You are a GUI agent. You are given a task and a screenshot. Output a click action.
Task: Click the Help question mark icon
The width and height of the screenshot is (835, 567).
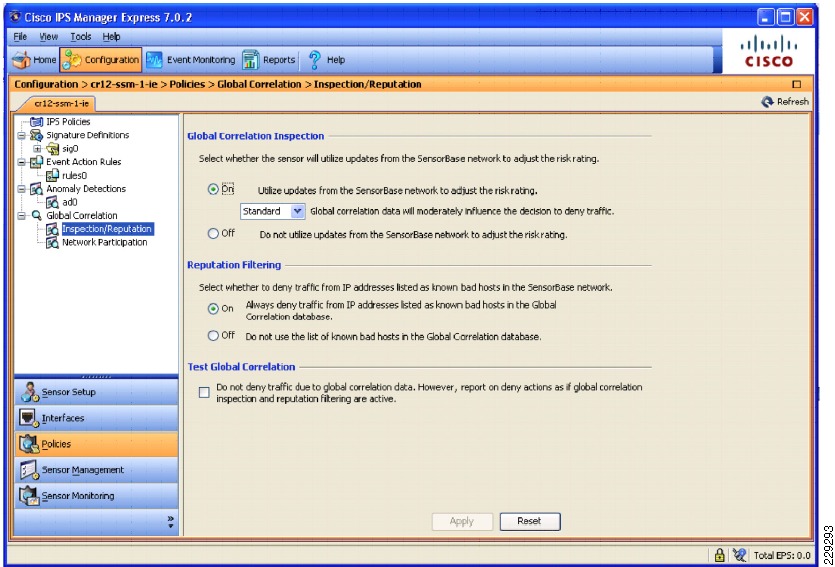point(315,60)
